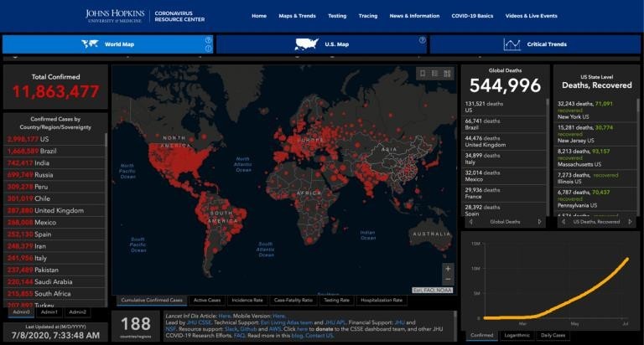Open the COVID-19 Basics menu
The width and height of the screenshot is (644, 345).
(472, 16)
